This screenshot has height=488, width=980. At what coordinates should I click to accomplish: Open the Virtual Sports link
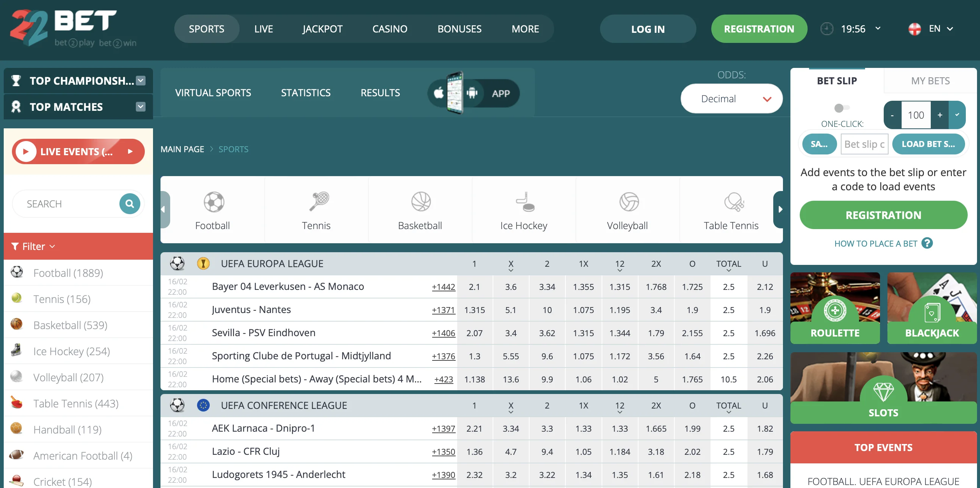coord(213,93)
